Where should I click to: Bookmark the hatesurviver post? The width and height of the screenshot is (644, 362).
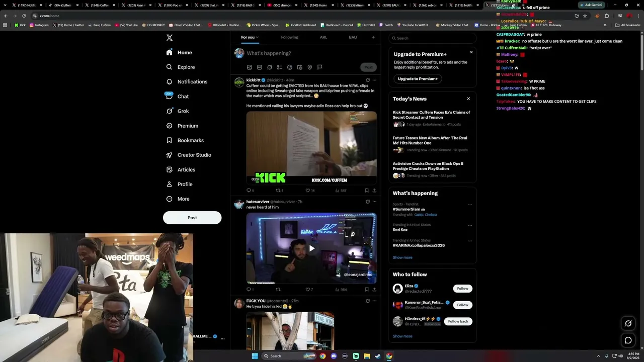click(x=366, y=290)
